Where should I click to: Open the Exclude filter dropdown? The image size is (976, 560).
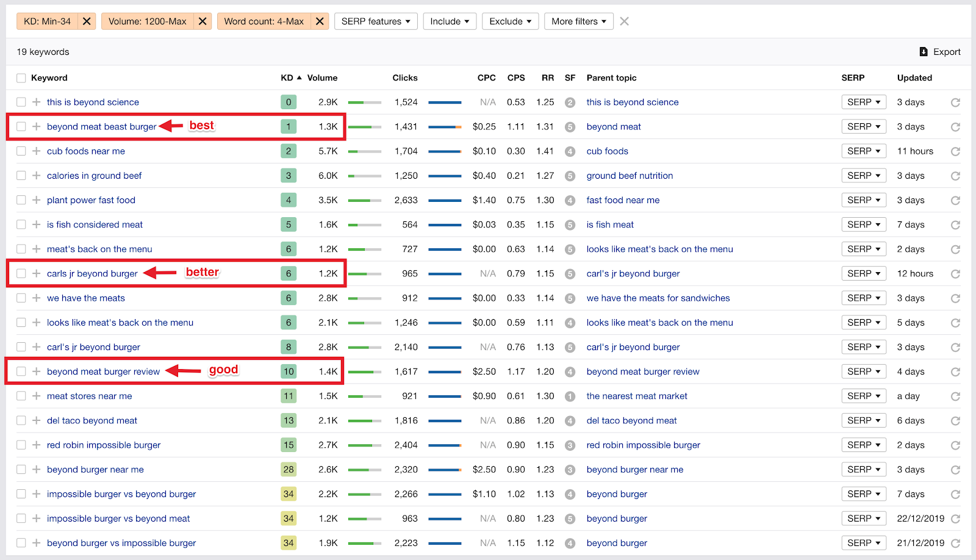point(510,21)
